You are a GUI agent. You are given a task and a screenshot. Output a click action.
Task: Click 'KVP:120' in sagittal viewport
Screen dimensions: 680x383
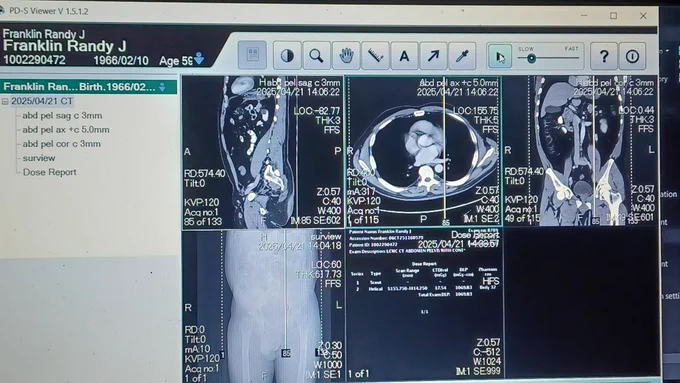tap(202, 203)
